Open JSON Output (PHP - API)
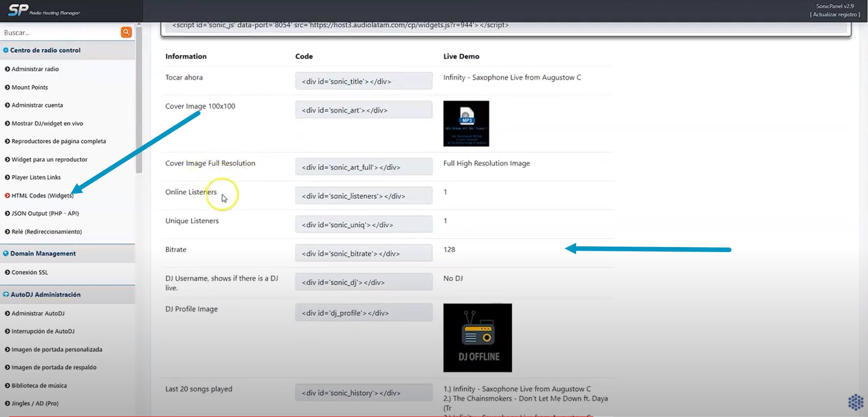 pos(45,213)
